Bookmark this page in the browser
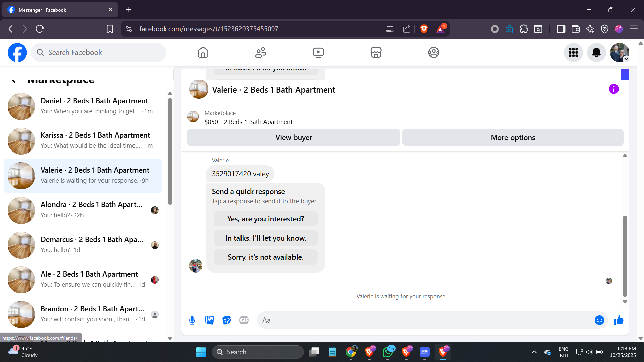 coord(110,29)
